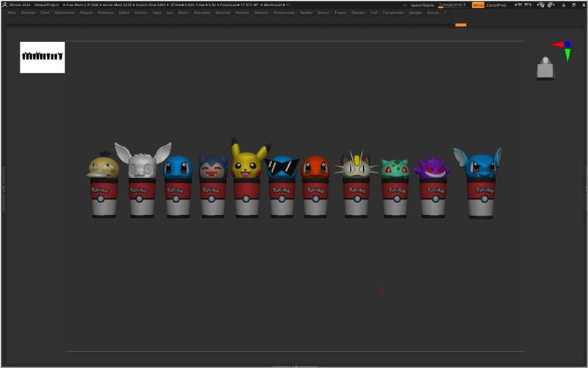Open the Película menu
Screen dimensions: 588x368
(x=242, y=13)
